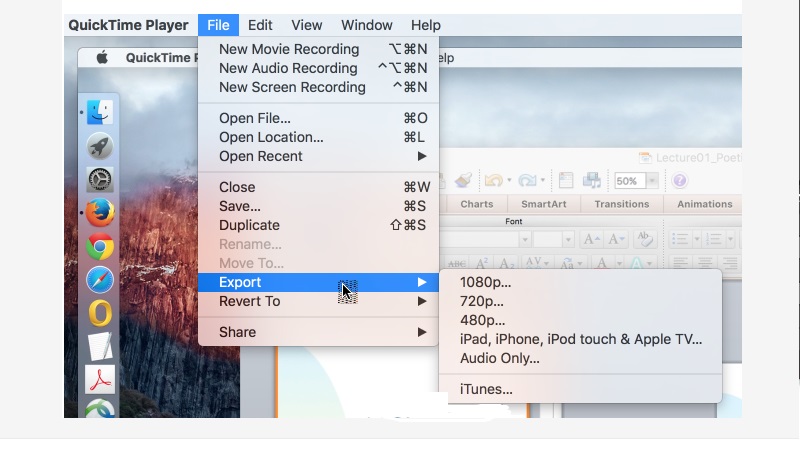Open Finder from the dock
The height and width of the screenshot is (449, 800).
tap(100, 112)
